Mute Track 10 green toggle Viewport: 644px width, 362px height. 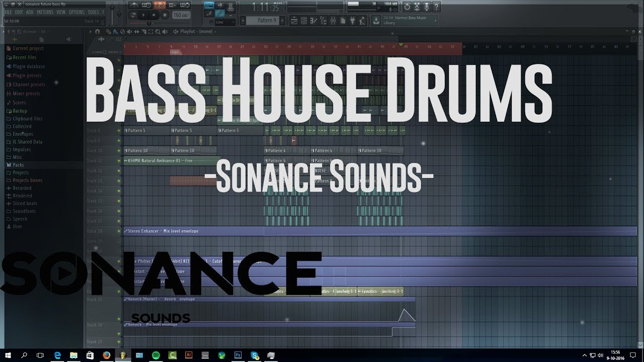coord(119,150)
